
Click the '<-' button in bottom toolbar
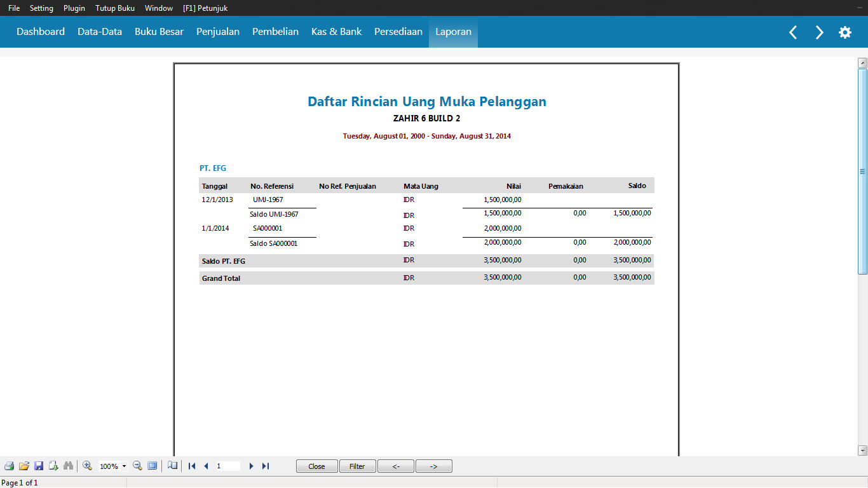pos(396,466)
